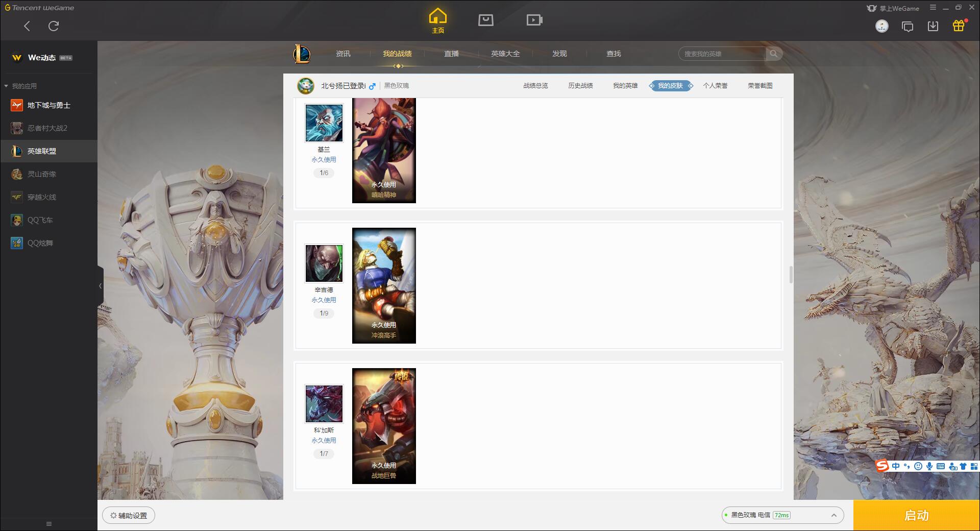Focus the 搜索我的英雄 search field
This screenshot has width=980, height=531.
(722, 54)
